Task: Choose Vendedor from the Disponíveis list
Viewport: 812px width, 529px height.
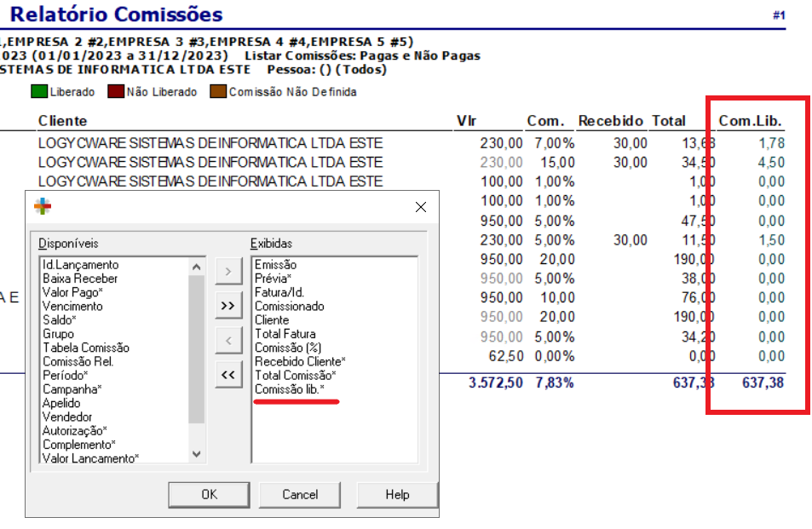Action: [x=67, y=417]
